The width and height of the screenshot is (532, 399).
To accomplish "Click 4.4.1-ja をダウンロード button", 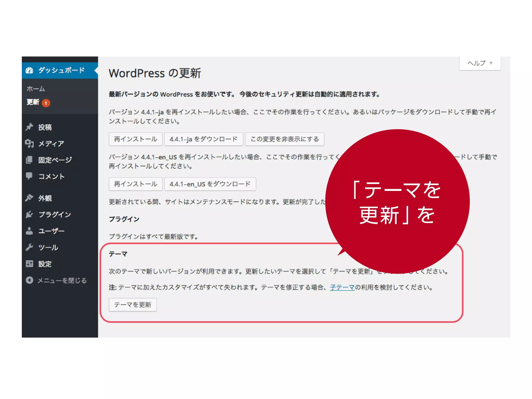I will point(204,139).
